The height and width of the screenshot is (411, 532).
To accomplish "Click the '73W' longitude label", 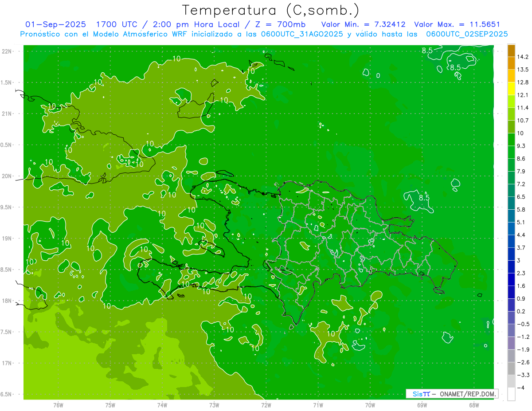I will (214, 405).
